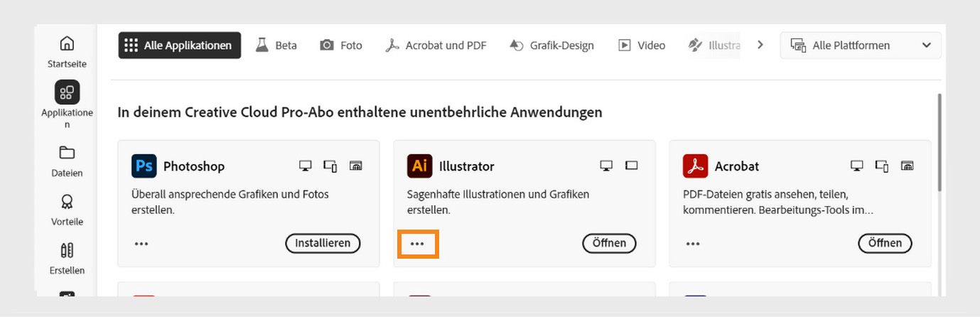
Task: Click the Illustrator app title
Action: click(467, 166)
